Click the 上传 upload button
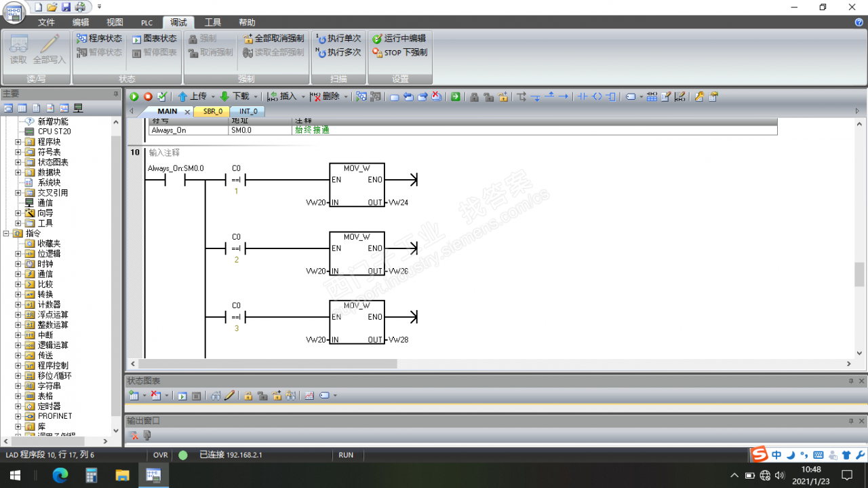Image resolution: width=868 pixels, height=488 pixels. coord(192,96)
